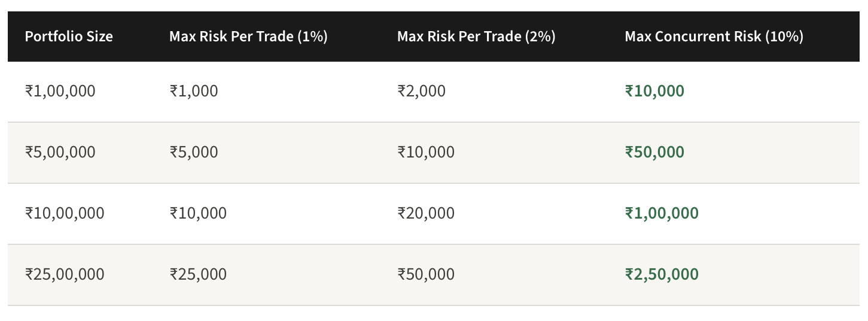Click the green ₹10,000 concurrent risk value
The image size is (868, 321).
point(654,91)
